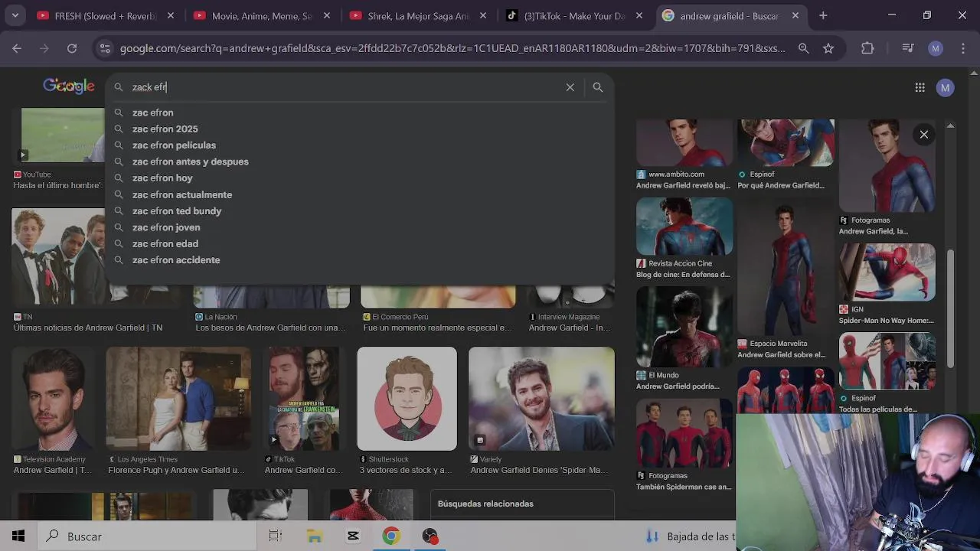The height and width of the screenshot is (551, 980).
Task: Open La Nación Los besos link
Action: [x=271, y=328]
